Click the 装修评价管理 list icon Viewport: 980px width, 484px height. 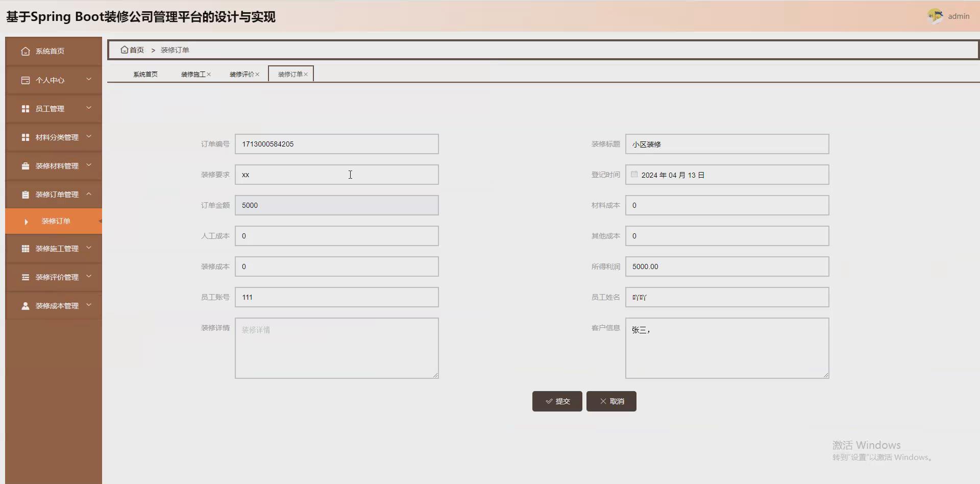tap(26, 277)
